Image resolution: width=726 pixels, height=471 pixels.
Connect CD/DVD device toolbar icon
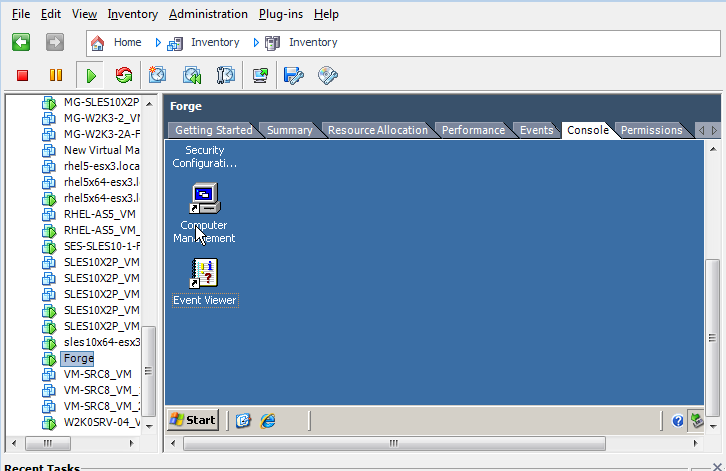328,75
